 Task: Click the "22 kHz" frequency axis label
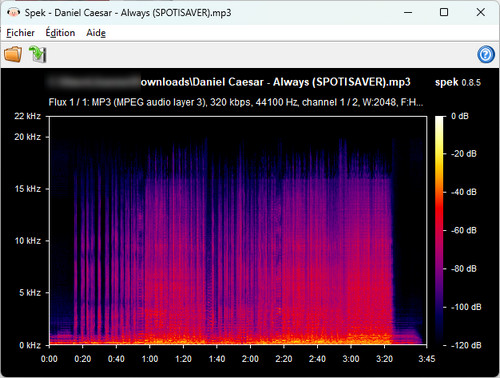point(27,116)
